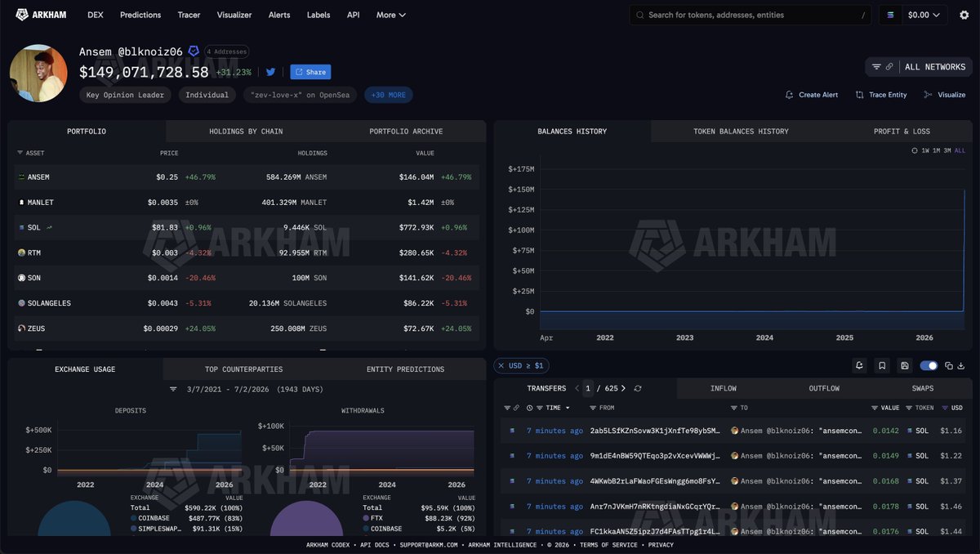Click the Individual tag
980x554 pixels.
tap(207, 95)
